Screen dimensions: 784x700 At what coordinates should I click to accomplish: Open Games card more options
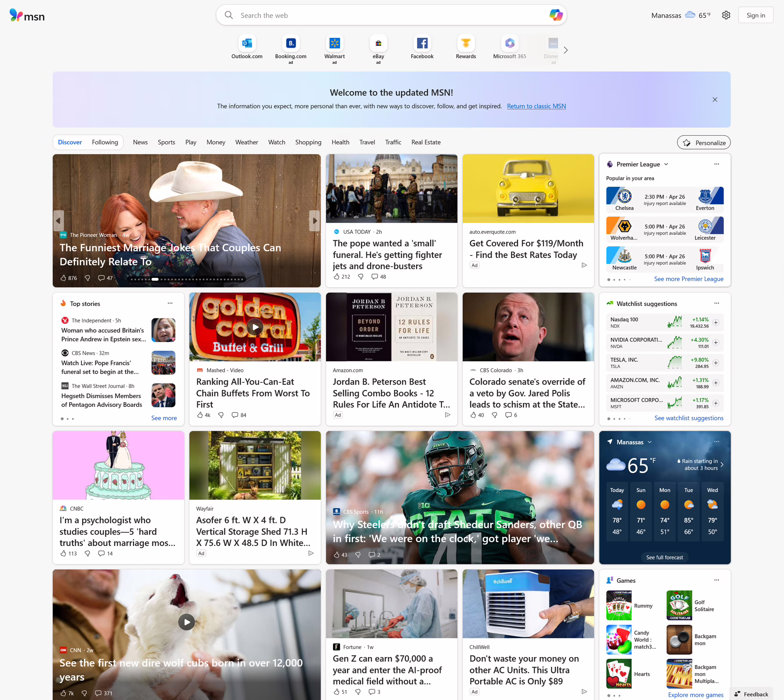717,581
